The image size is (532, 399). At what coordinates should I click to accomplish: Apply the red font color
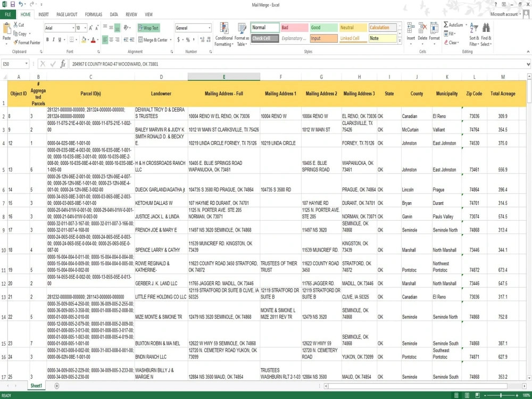pyautogui.click(x=93, y=40)
